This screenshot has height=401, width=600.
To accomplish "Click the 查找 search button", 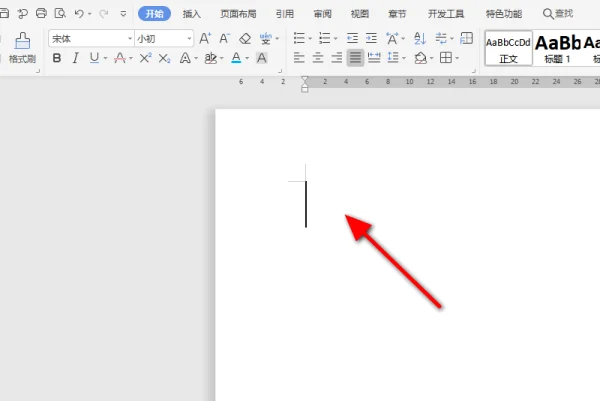I will coord(558,14).
